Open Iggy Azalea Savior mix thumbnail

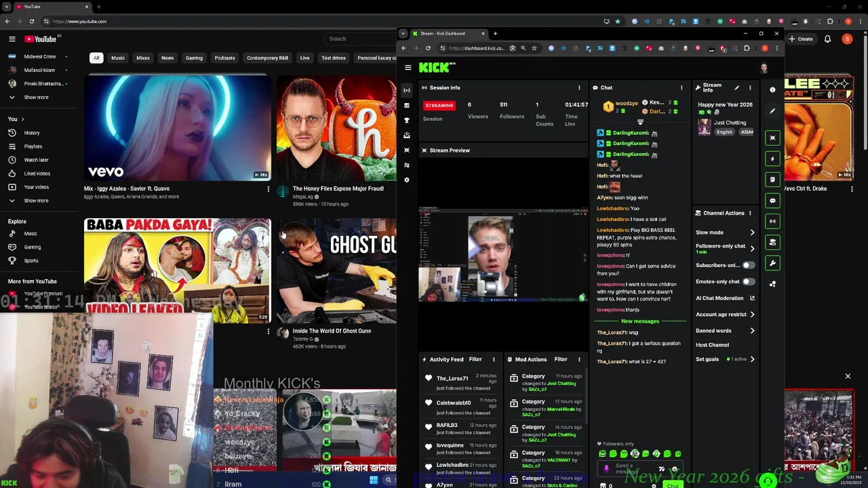(x=178, y=128)
